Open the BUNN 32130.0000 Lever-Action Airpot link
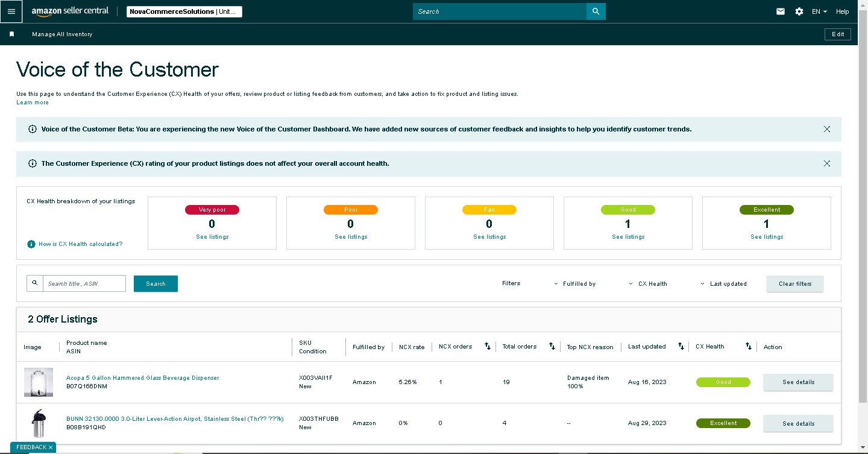868x454 pixels. coord(175,419)
